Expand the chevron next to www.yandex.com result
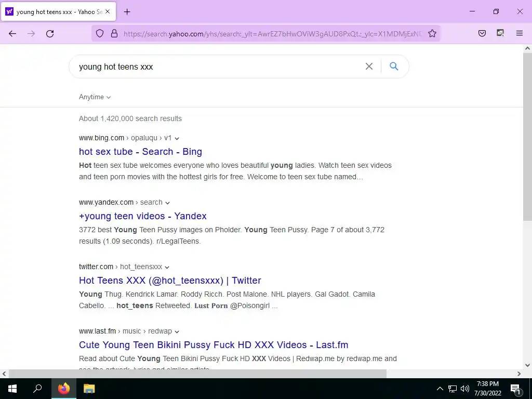Viewport: 532px width, 399px height. click(x=167, y=203)
